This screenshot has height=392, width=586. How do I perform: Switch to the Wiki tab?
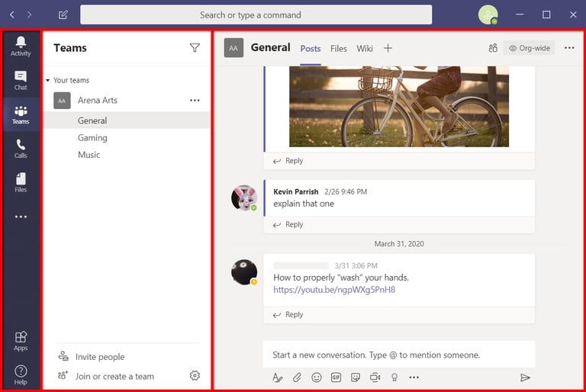365,49
